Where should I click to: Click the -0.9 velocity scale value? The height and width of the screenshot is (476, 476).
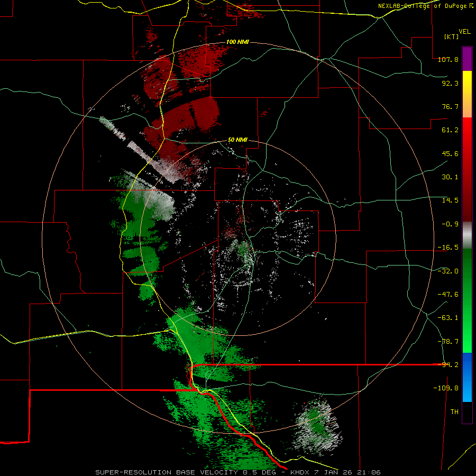tap(450, 224)
